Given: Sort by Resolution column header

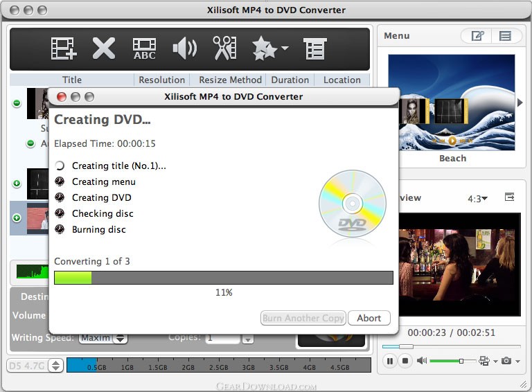Looking at the screenshot, I should click(162, 80).
